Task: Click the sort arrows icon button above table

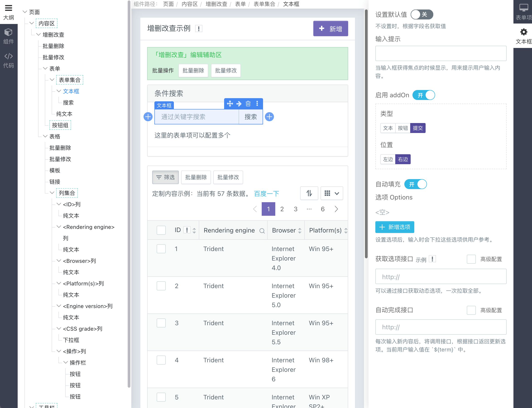Action: [x=309, y=193]
